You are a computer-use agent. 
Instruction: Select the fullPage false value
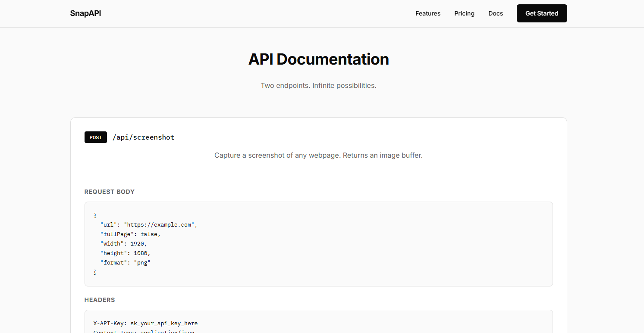(149, 234)
